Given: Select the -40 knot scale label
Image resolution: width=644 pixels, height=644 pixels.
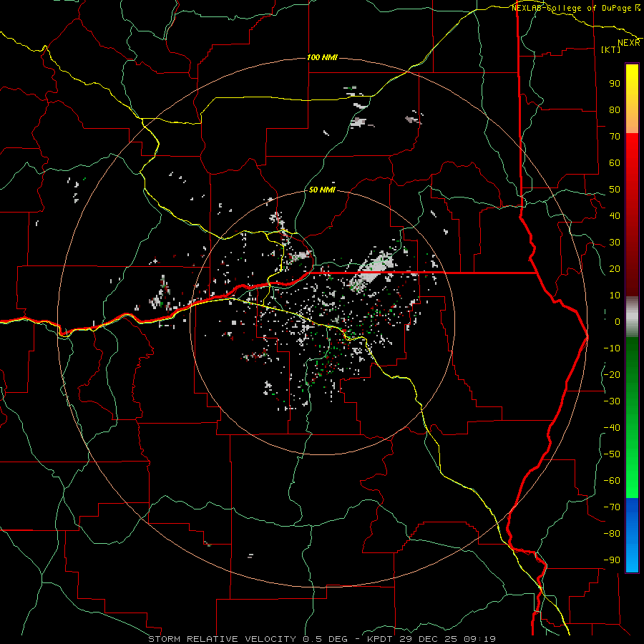Looking at the screenshot, I should click(x=612, y=428).
